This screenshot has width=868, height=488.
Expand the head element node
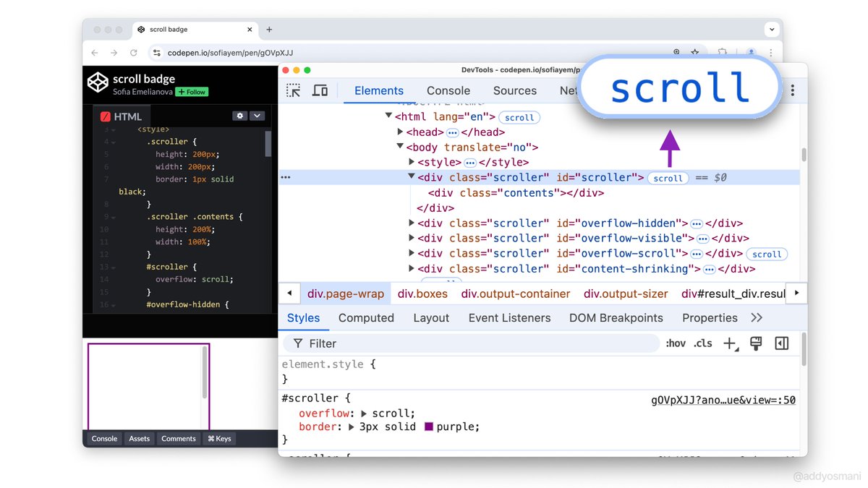(401, 132)
